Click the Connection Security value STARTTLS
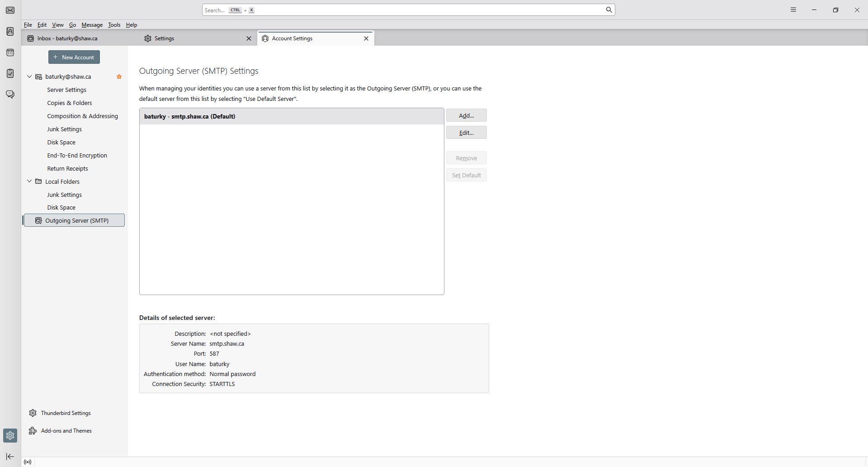This screenshot has width=868, height=467. tap(222, 384)
